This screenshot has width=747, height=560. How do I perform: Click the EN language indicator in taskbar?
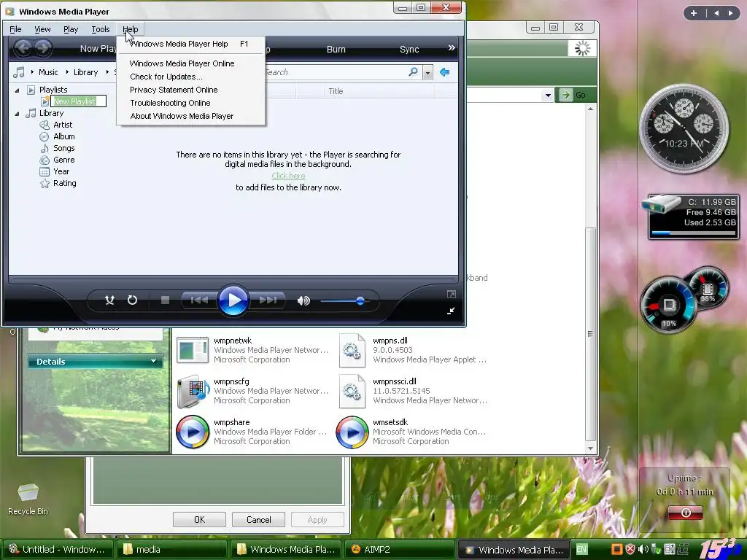581,549
